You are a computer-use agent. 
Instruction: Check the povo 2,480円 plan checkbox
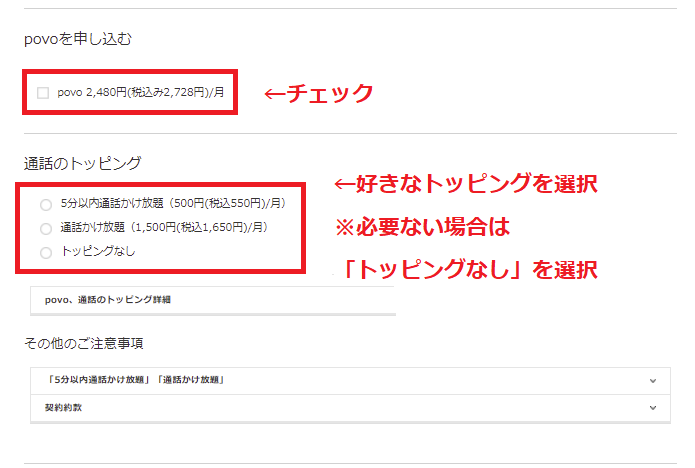(x=43, y=93)
